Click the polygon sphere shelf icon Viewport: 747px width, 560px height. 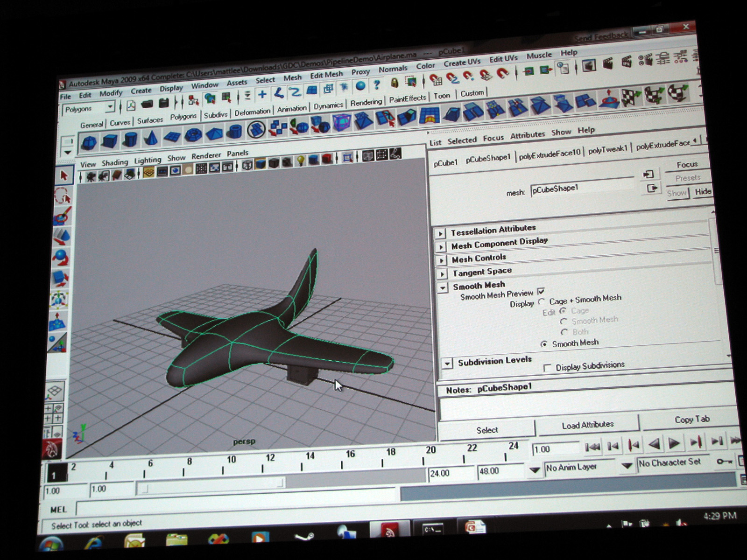89,142
